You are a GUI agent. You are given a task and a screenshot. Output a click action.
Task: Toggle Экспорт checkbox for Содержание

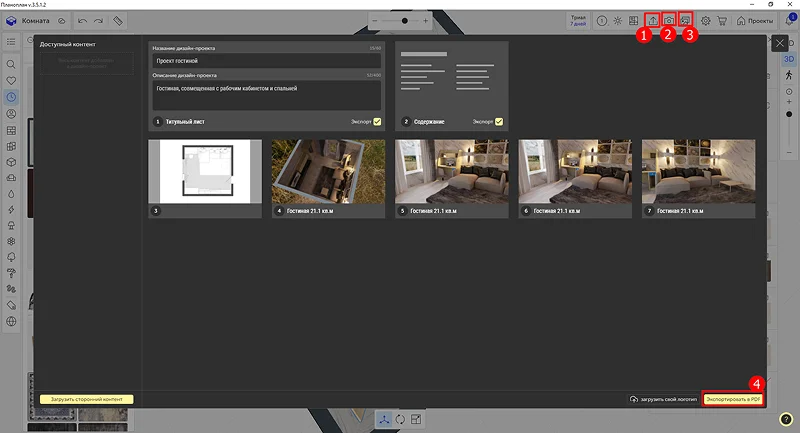(x=499, y=121)
